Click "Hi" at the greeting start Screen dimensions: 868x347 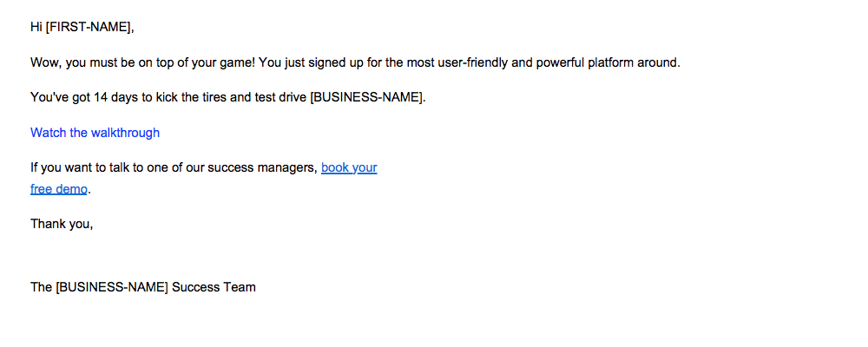coord(36,27)
